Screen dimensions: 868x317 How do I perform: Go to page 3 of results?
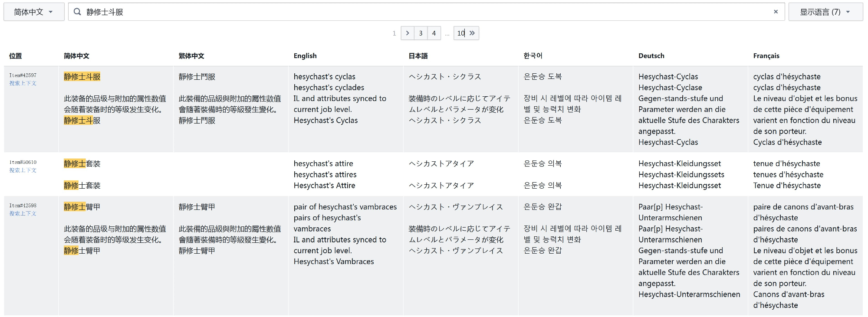coord(421,33)
